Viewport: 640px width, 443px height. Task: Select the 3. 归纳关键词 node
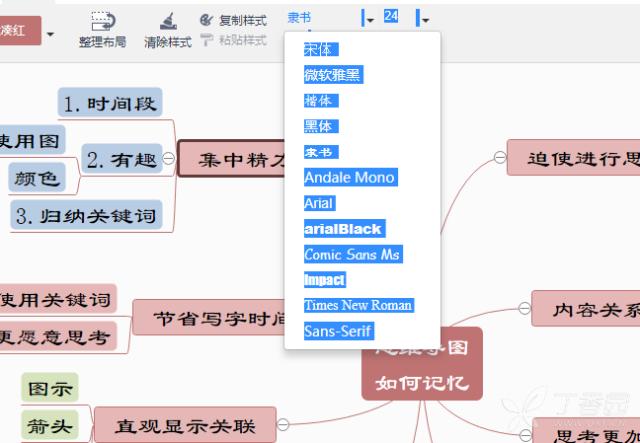pos(87,215)
